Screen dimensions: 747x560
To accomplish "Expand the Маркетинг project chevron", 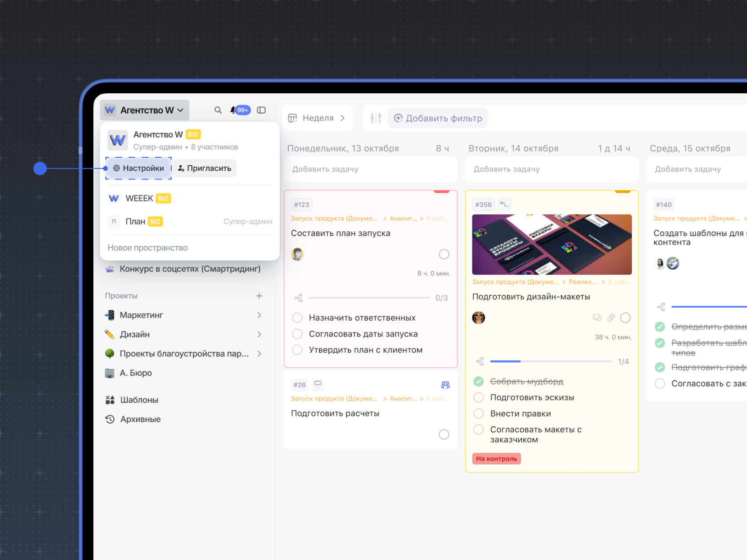I will point(259,315).
